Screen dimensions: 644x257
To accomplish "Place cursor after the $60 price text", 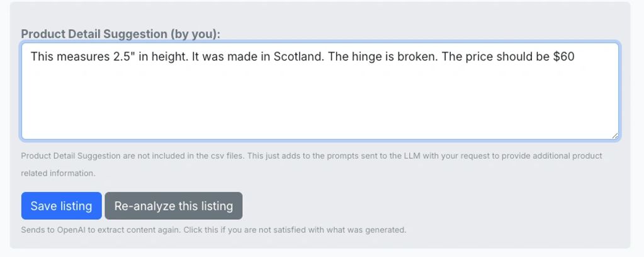I will [x=575, y=56].
